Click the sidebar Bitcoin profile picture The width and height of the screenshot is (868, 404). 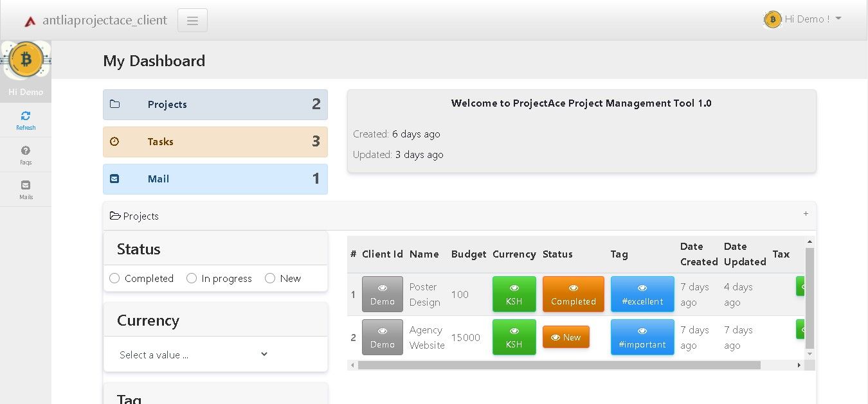(26, 60)
